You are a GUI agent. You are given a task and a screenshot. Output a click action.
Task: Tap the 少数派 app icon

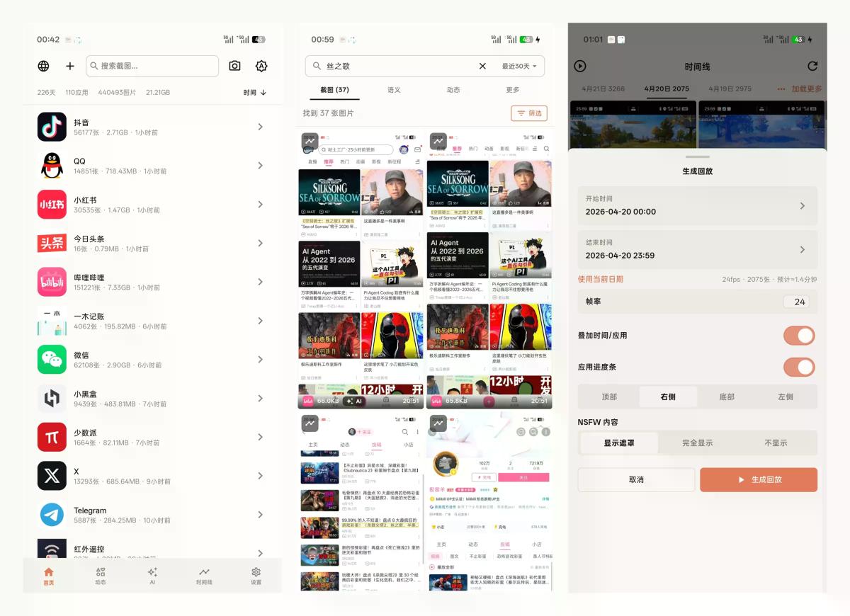point(52,437)
